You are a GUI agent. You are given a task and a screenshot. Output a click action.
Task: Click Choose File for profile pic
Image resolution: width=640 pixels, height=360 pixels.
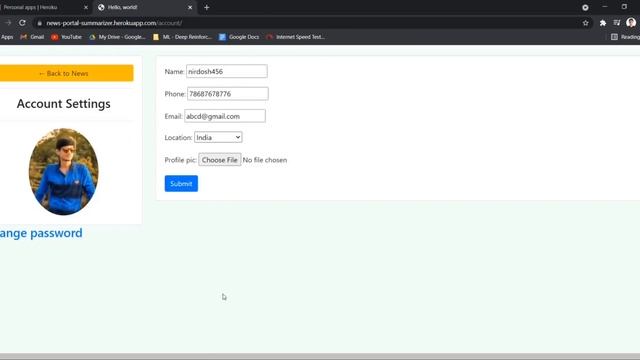220,160
